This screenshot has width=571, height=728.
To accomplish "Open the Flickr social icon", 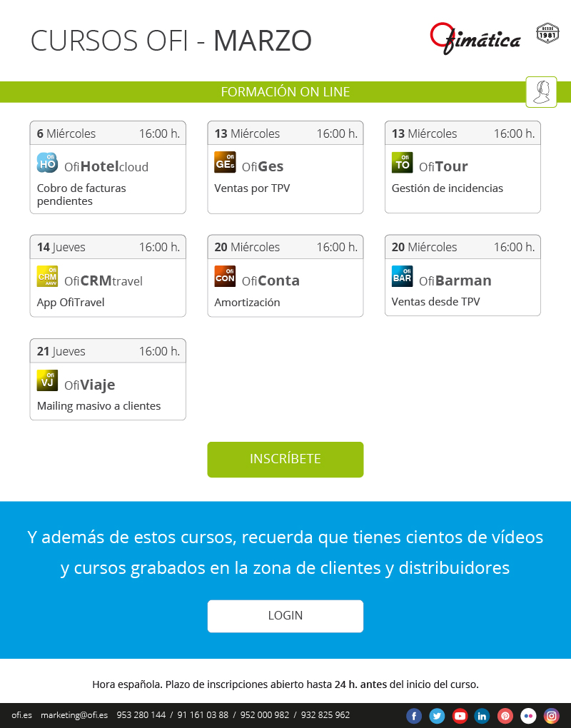I will (x=528, y=715).
